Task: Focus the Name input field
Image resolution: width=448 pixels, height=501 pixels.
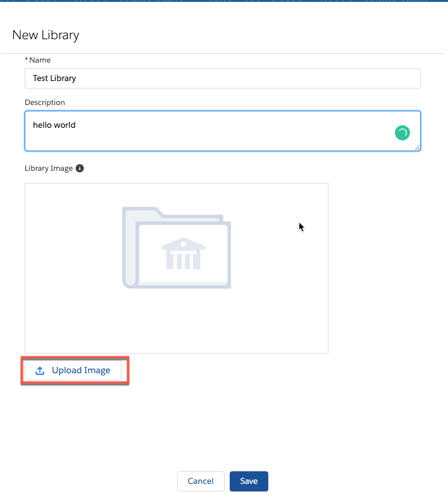Action: pyautogui.click(x=253, y=78)
